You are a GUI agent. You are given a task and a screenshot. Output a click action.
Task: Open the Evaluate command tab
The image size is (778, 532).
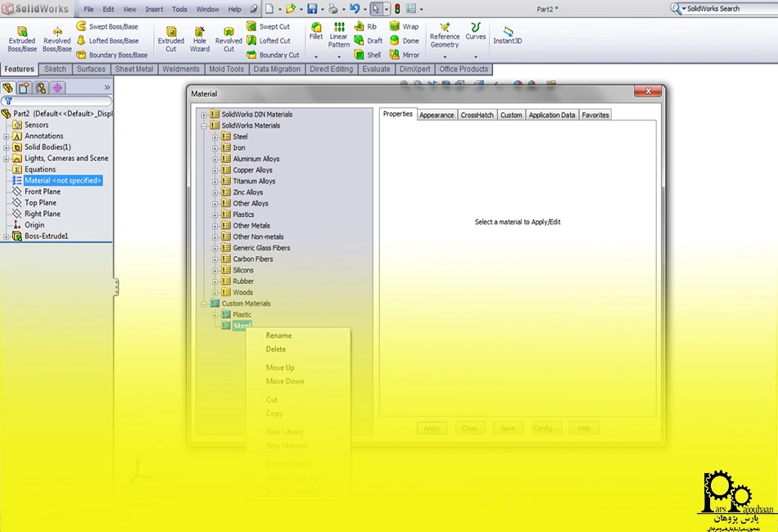(x=376, y=70)
